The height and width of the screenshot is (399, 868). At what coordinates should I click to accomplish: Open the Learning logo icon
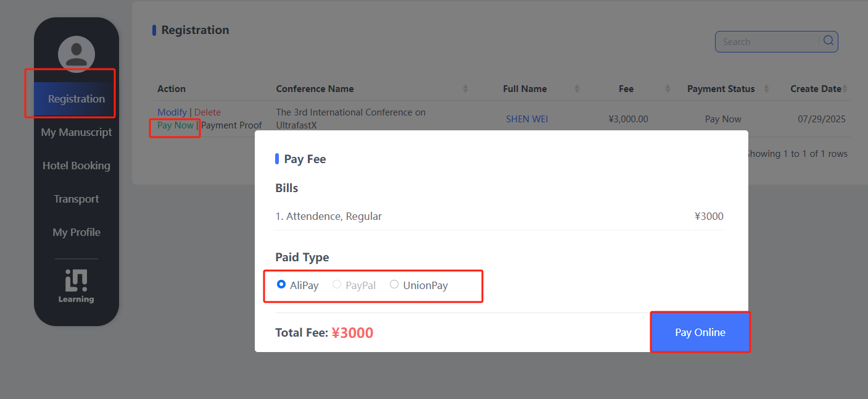point(76,286)
